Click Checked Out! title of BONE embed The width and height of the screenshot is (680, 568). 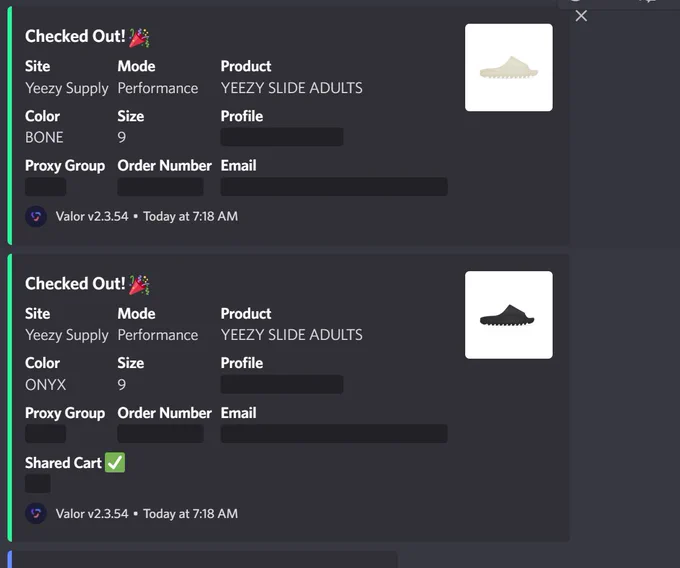coord(75,36)
